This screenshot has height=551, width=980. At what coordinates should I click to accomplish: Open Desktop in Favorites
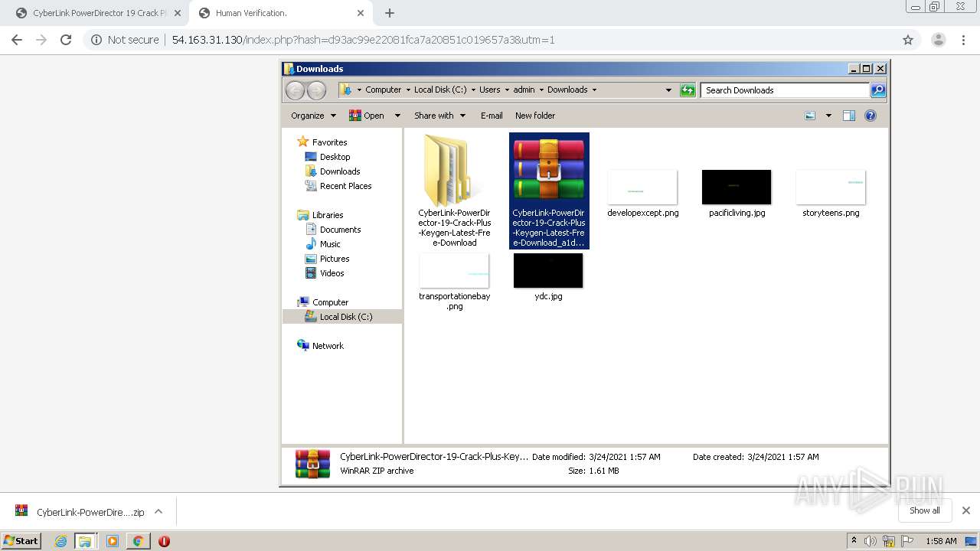point(335,157)
